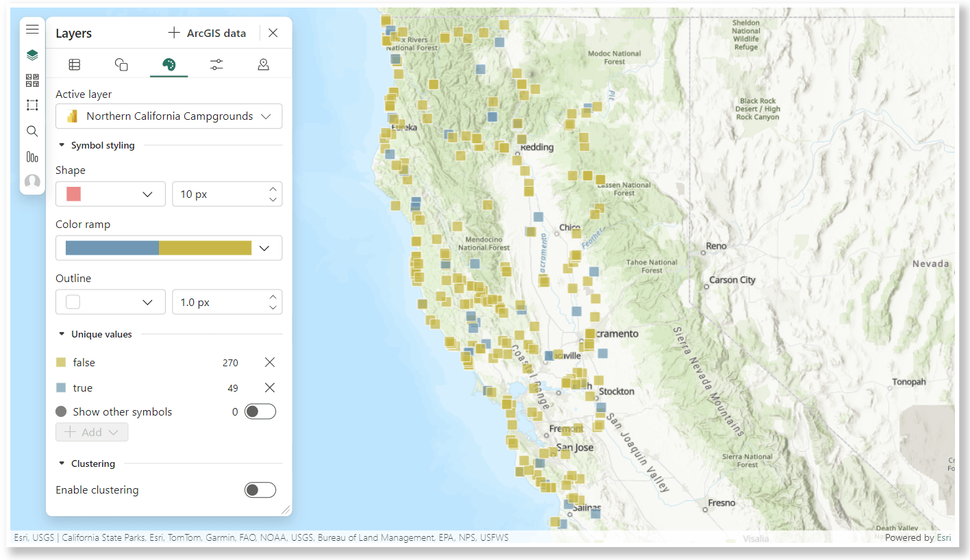The height and width of the screenshot is (560, 970).
Task: Click the Reno city label
Action: (717, 246)
